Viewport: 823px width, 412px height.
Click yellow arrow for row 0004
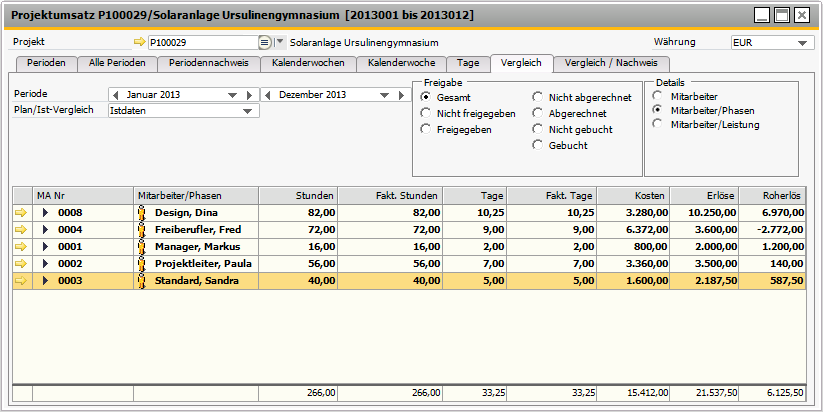[x=21, y=230]
